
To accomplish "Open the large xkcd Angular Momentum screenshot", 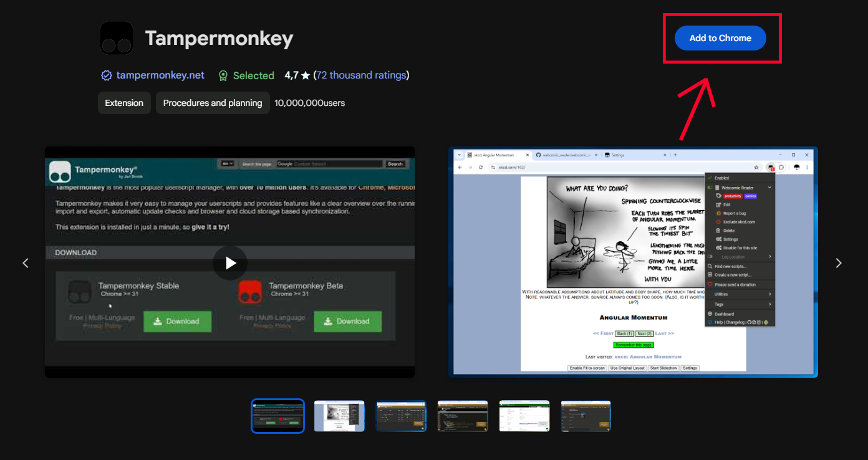I will pos(634,262).
